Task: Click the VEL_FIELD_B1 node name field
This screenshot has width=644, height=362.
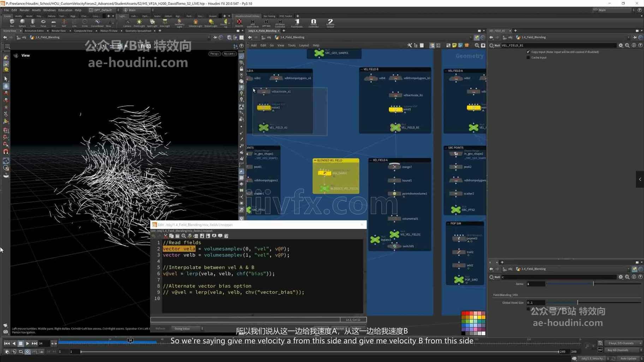Action: tap(559, 46)
